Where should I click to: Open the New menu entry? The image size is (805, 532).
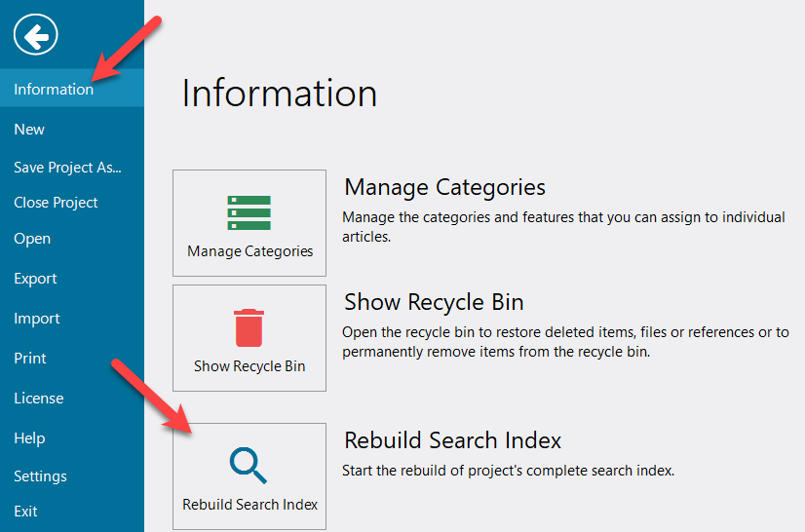pyautogui.click(x=29, y=129)
